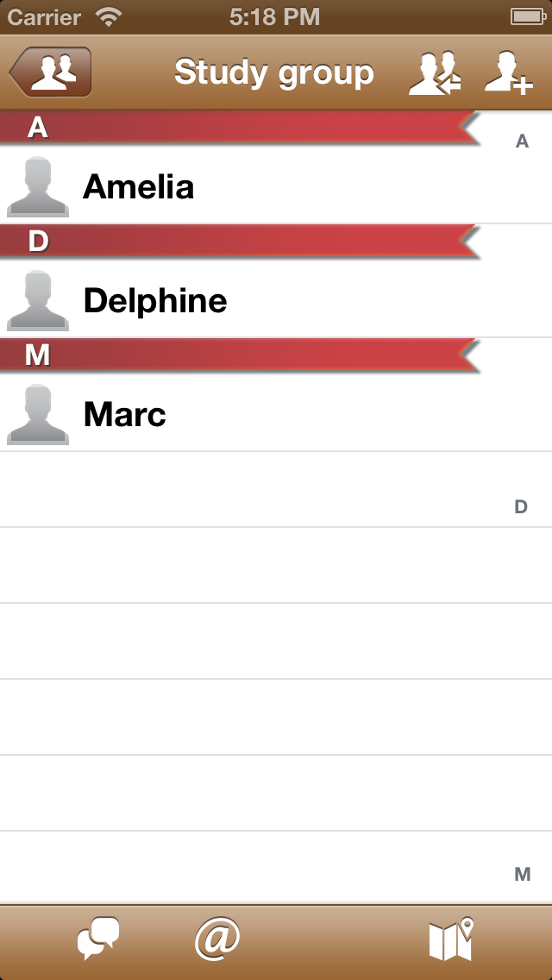Tap the add new contact icon
The image size is (552, 980).
click(507, 72)
